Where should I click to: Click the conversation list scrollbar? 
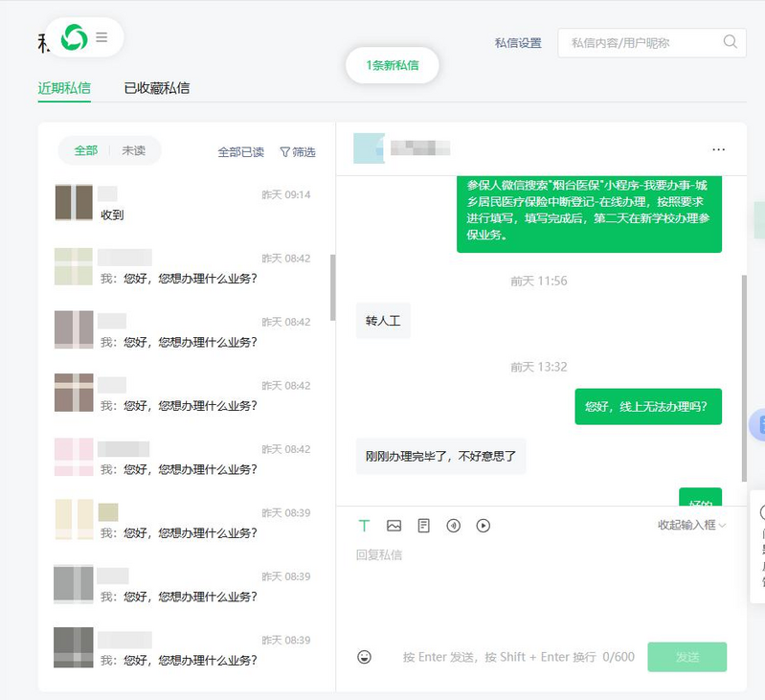click(x=333, y=288)
